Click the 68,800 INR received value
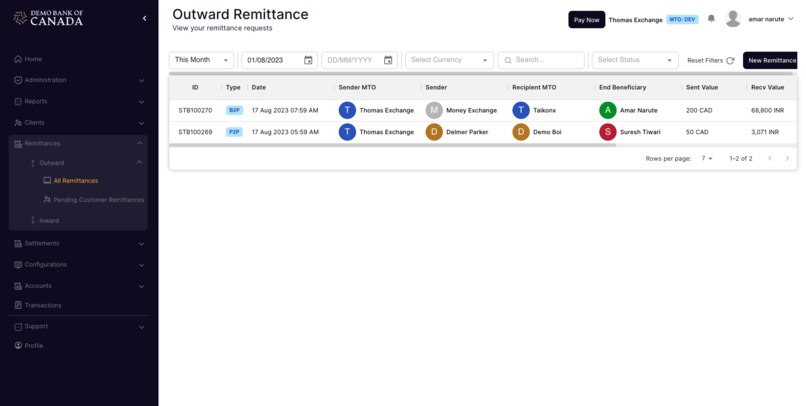This screenshot has height=406, width=806. [767, 110]
